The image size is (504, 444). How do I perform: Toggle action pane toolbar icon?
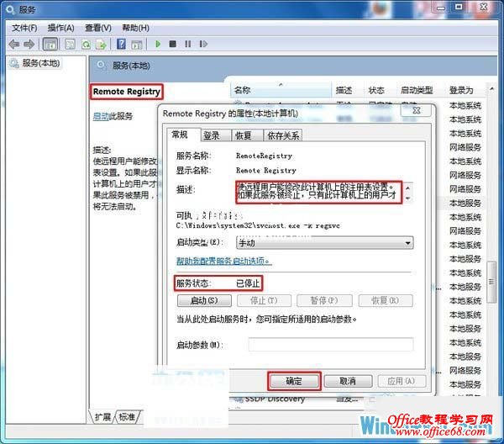coord(137,44)
